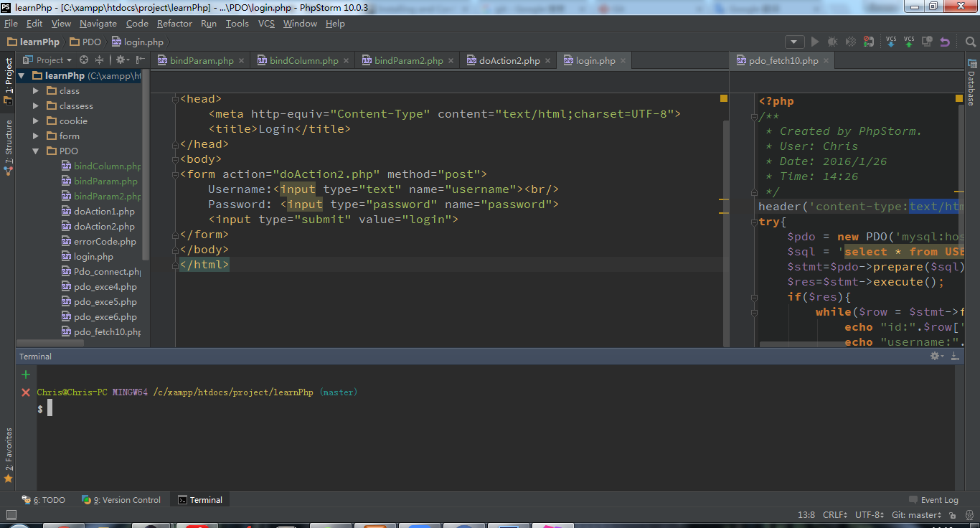Image resolution: width=980 pixels, height=528 pixels.
Task: Select errorCode.php in project tree
Action: tap(105, 241)
